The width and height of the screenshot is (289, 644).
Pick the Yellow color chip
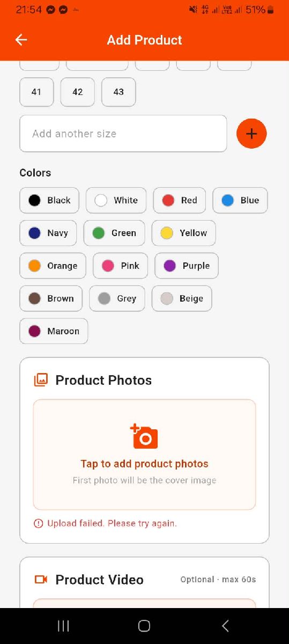coord(184,233)
